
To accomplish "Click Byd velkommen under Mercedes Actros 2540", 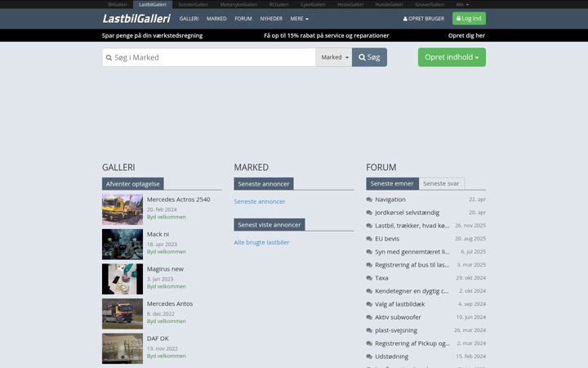I will pyautogui.click(x=166, y=217).
